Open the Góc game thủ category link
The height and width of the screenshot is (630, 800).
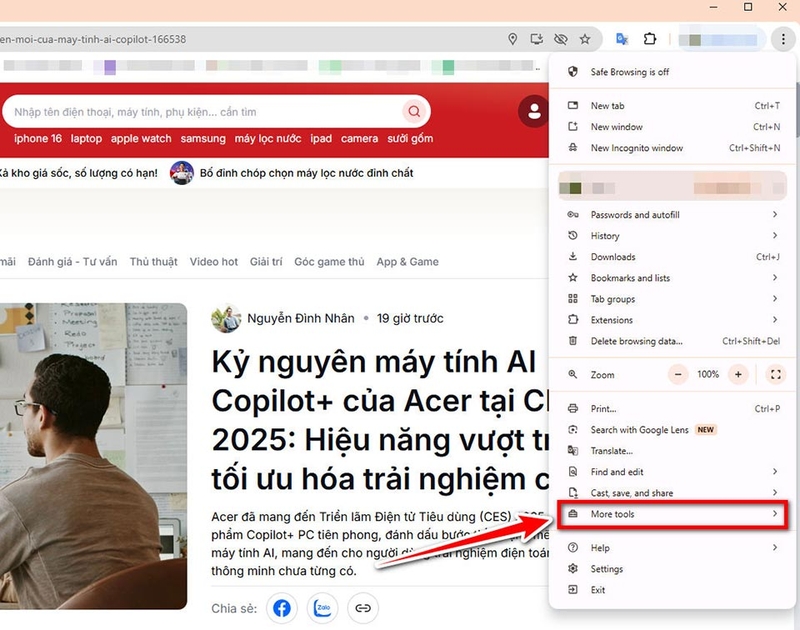tap(329, 262)
